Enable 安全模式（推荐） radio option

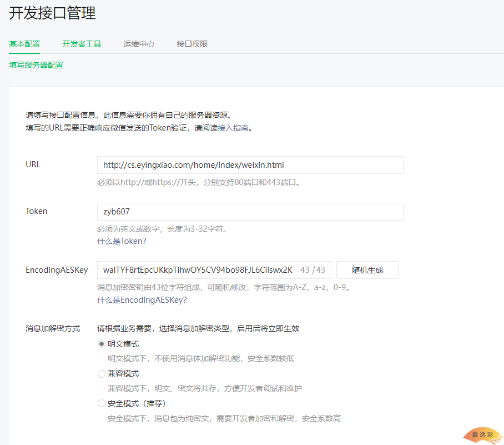pyautogui.click(x=102, y=403)
